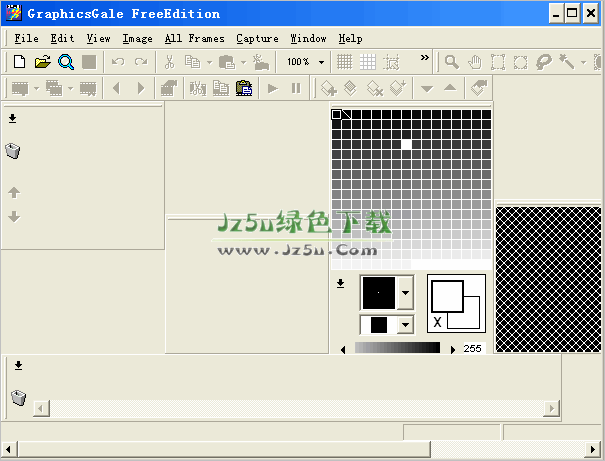Screen dimensions: 605x461
Task: Click the blue magnifier browse icon
Action: 66,62
